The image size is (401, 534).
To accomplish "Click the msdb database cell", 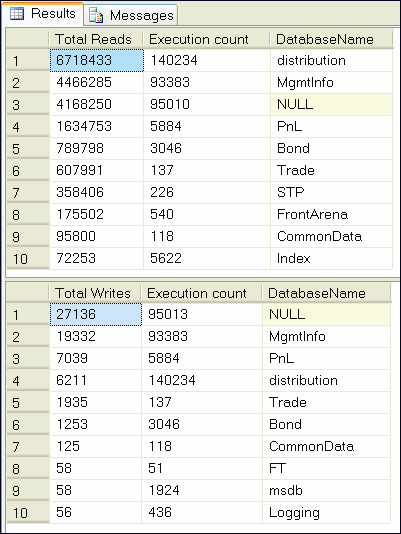I will tap(326, 490).
